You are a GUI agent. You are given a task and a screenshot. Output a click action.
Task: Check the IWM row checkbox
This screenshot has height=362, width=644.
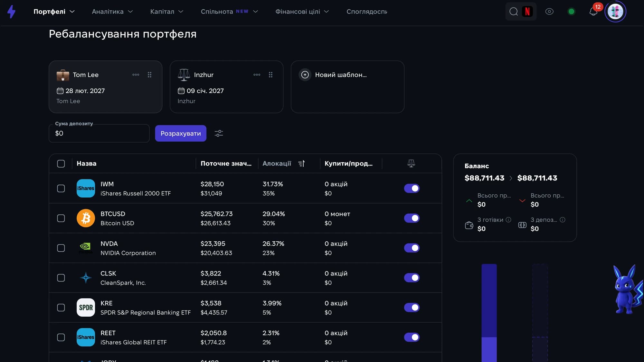coord(61,188)
